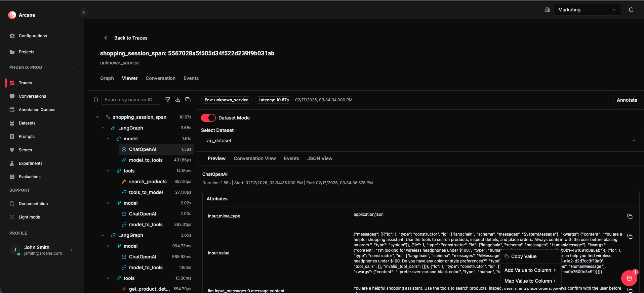Select the ChatOpenAI span at 1.58s
This screenshot has width=644, height=293.
156,149
